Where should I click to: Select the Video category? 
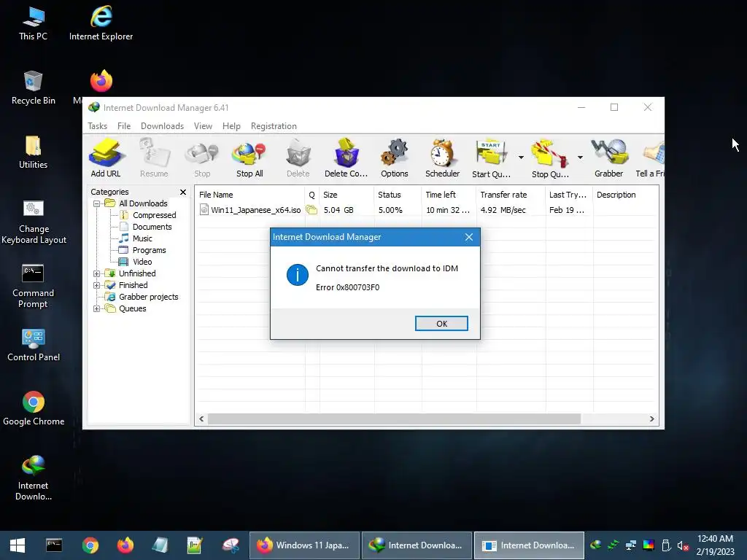click(x=136, y=262)
